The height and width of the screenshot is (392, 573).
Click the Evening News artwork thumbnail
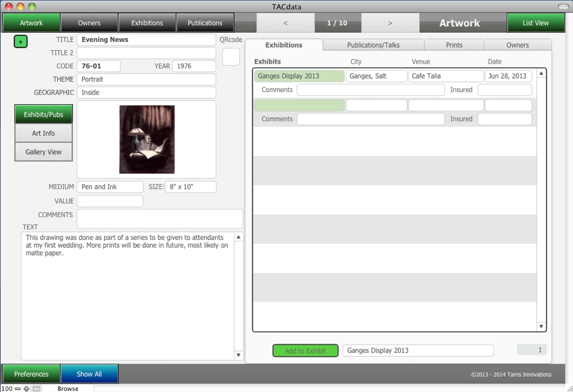pos(147,140)
